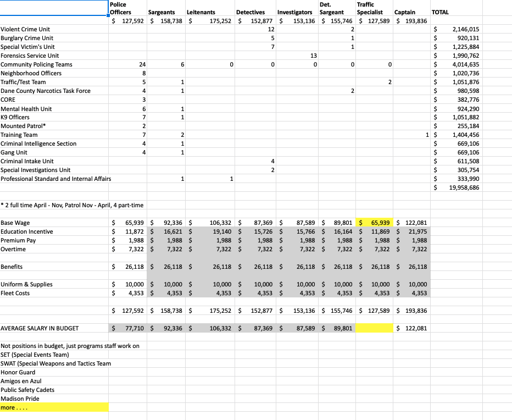The width and height of the screenshot is (512, 420).
Task: Select the Captain base wage 122,081 cell
Action: click(411, 223)
